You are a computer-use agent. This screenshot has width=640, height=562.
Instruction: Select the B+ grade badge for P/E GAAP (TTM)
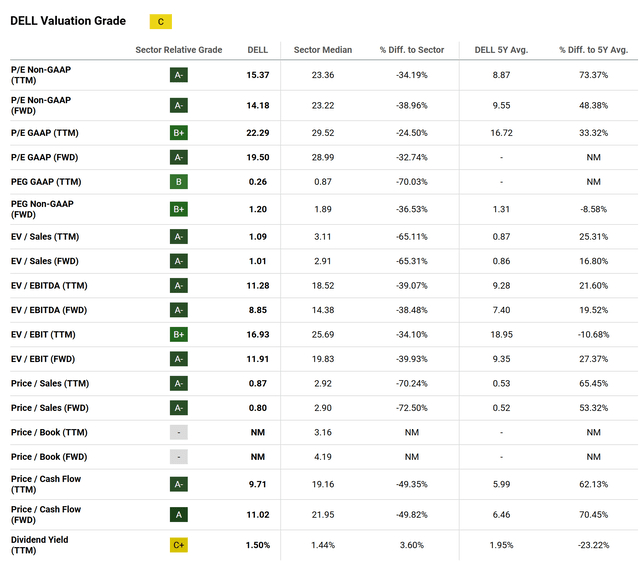click(179, 133)
